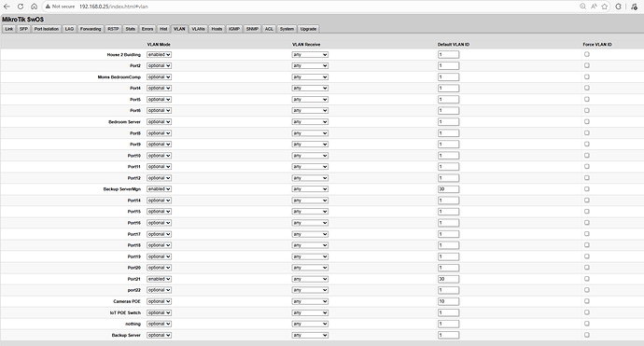Go to the IGMP tab

point(234,29)
